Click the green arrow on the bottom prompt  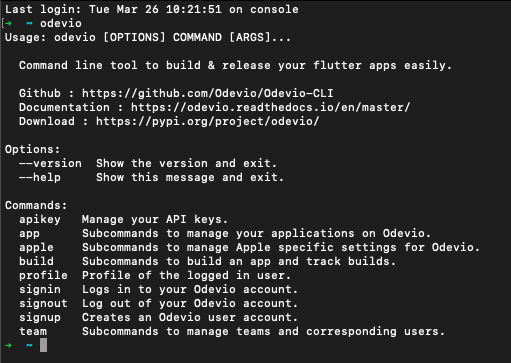pos(8,345)
